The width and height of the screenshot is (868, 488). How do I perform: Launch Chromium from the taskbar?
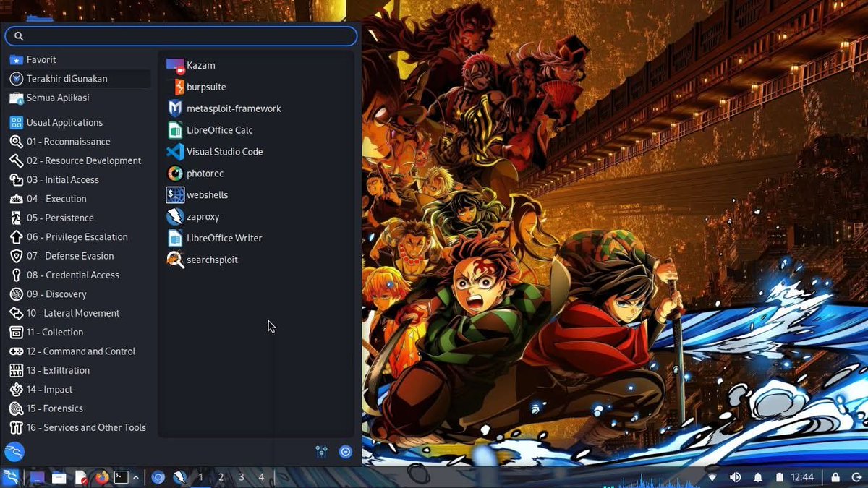click(158, 477)
